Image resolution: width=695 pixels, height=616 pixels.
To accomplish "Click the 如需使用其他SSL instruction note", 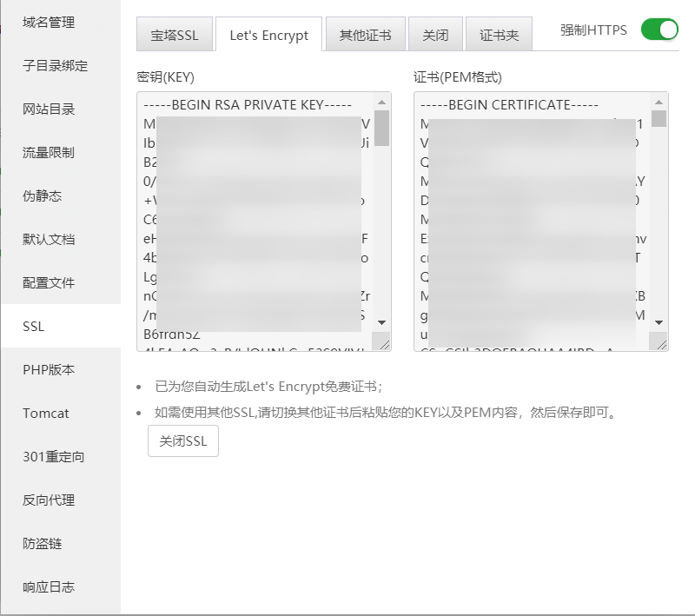I will point(386,413).
